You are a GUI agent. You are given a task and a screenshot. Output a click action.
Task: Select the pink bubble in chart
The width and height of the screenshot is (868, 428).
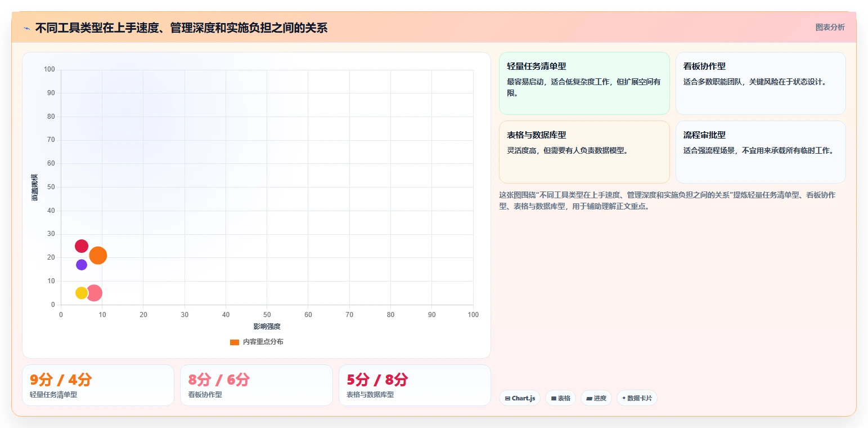pyautogui.click(x=94, y=293)
